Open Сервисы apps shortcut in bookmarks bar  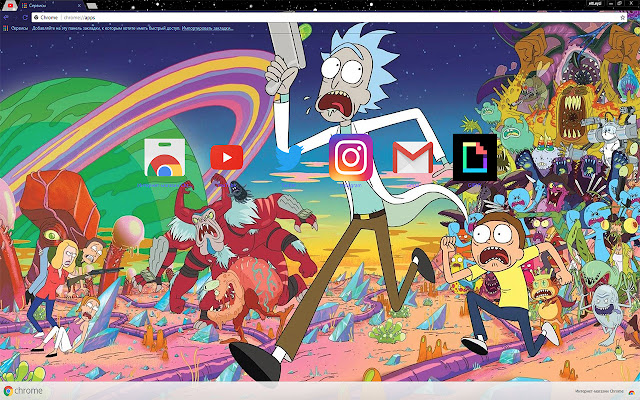point(16,28)
